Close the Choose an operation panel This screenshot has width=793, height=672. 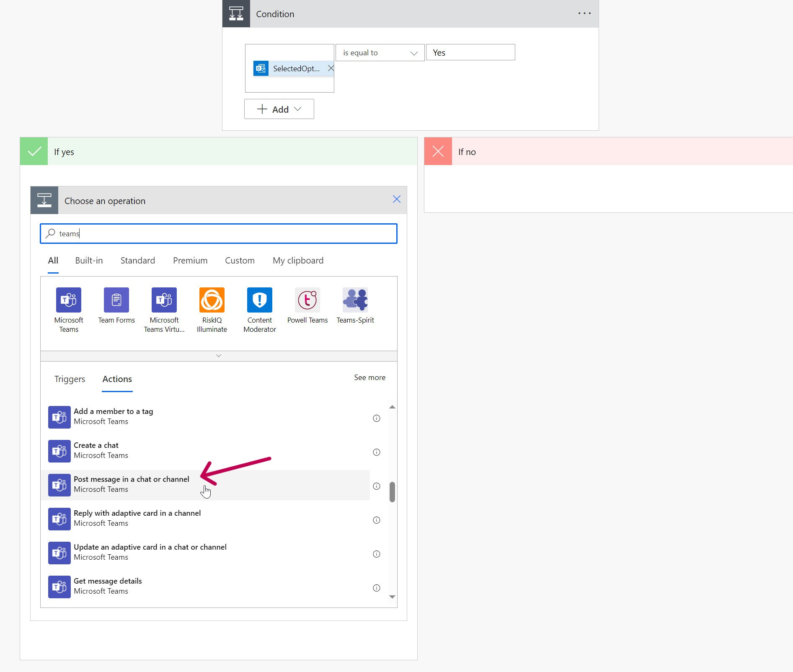397,199
